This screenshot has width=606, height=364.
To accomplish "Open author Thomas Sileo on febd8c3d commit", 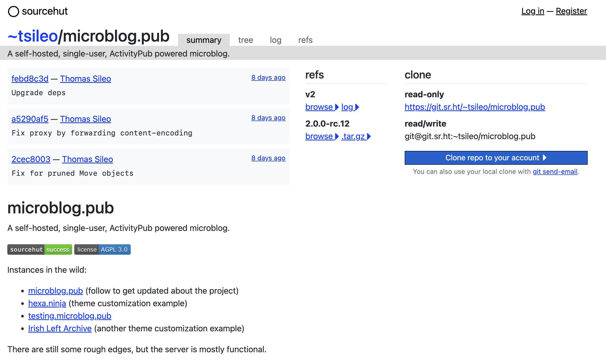I will click(85, 79).
